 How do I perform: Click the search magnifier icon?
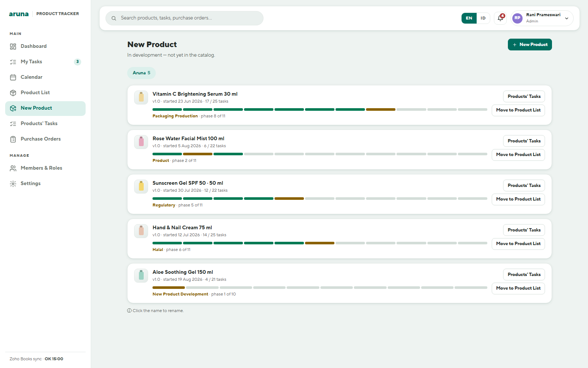(114, 18)
